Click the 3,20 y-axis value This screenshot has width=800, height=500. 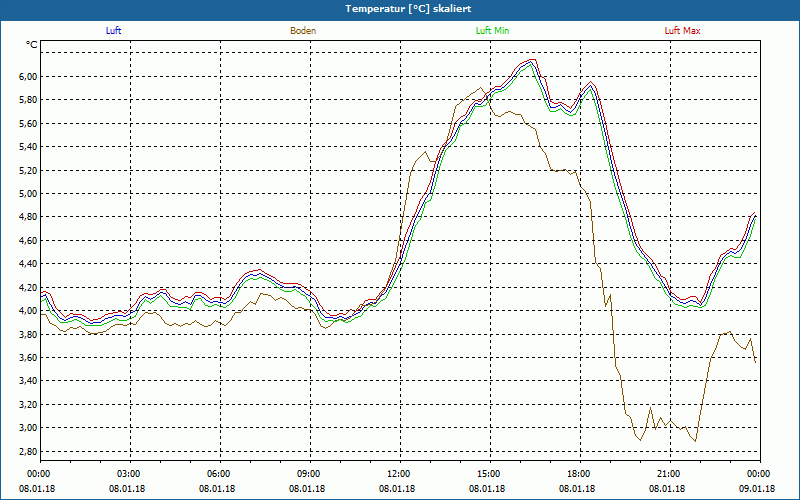pyautogui.click(x=29, y=405)
